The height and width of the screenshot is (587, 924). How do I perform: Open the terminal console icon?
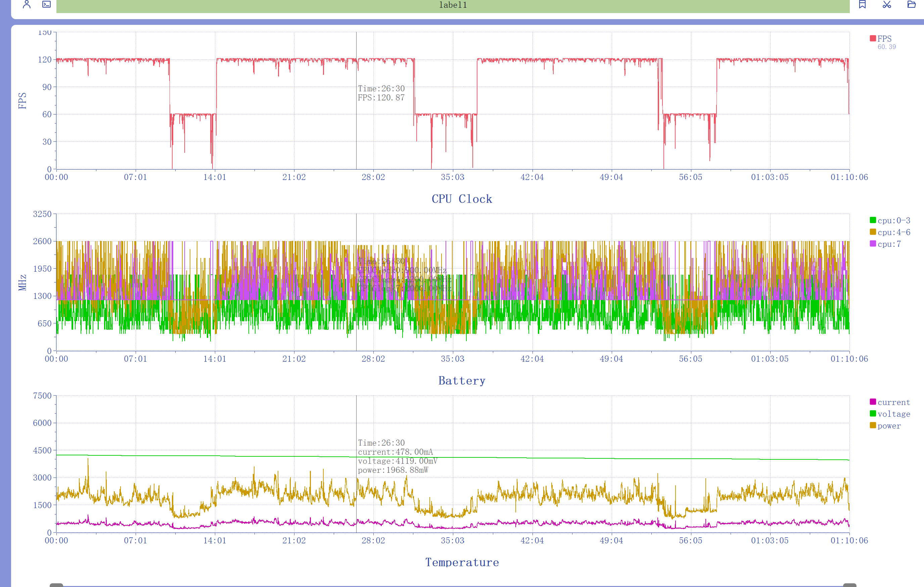coord(46,4)
